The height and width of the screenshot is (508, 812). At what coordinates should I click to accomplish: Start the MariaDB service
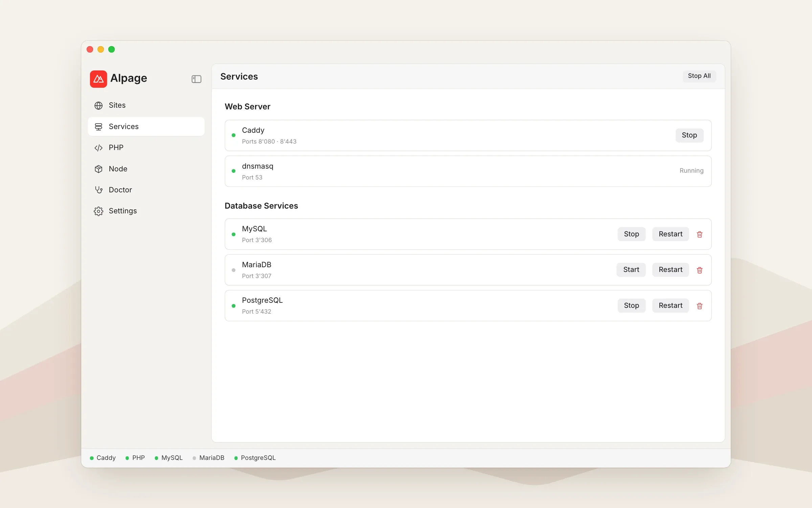coord(631,270)
